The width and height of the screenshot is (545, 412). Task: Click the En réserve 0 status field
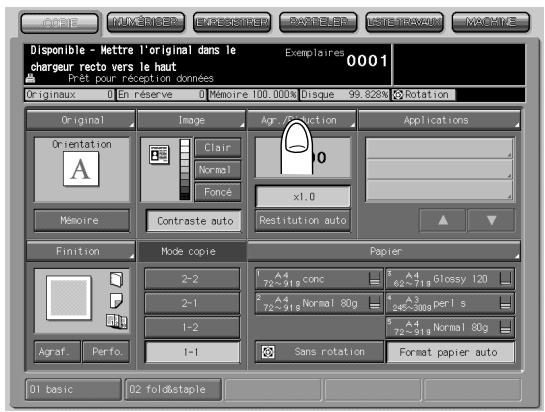161,95
